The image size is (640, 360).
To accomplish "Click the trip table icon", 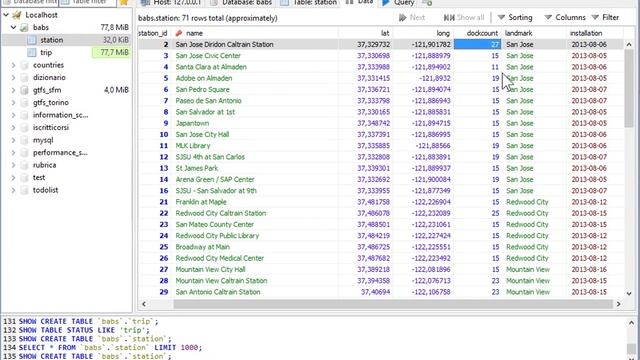I will coord(32,52).
